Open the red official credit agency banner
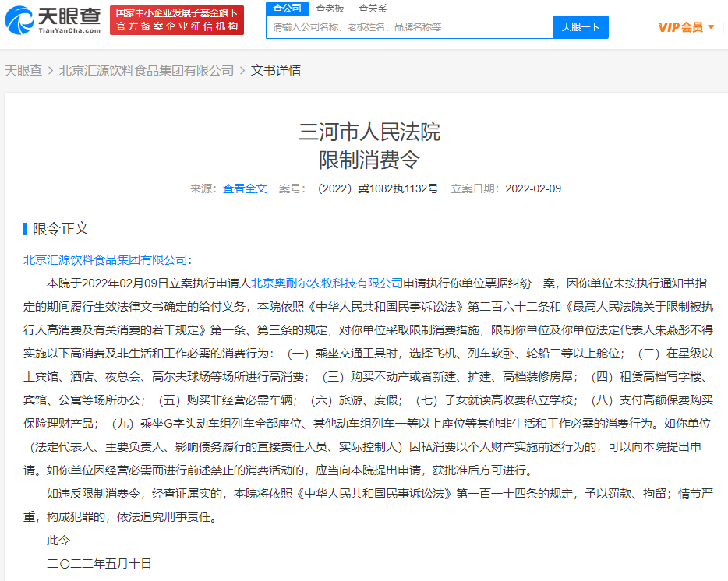This screenshot has width=728, height=581. (x=177, y=20)
